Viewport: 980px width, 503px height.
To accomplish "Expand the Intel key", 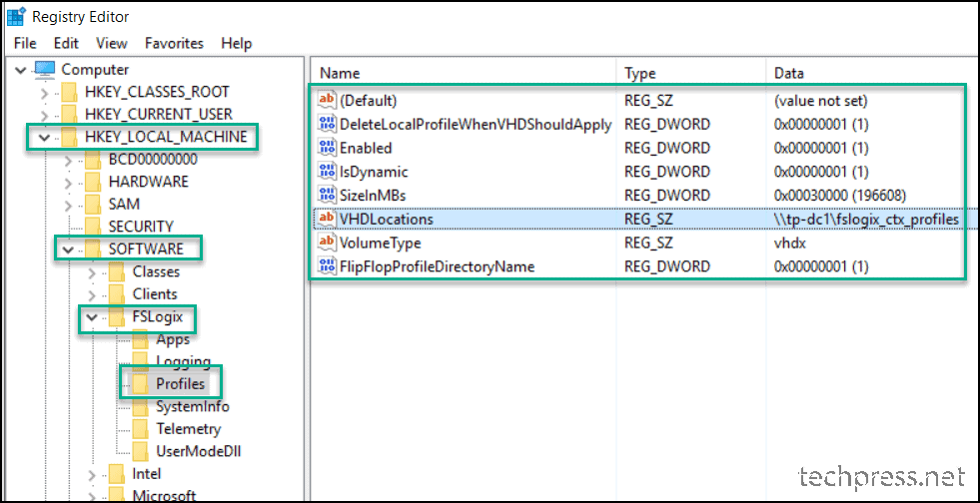I will (x=92, y=474).
